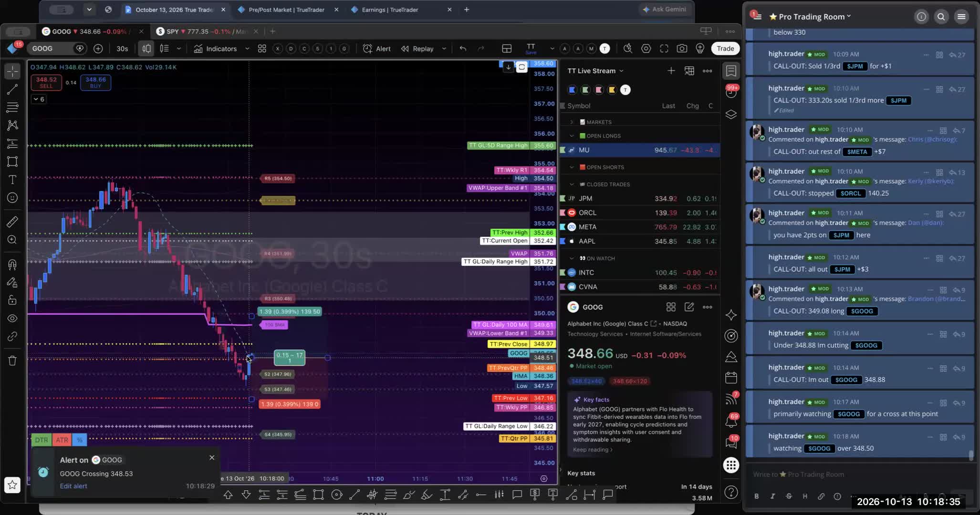Open the emoji icons tool
The width and height of the screenshot is (980, 515).
12,198
